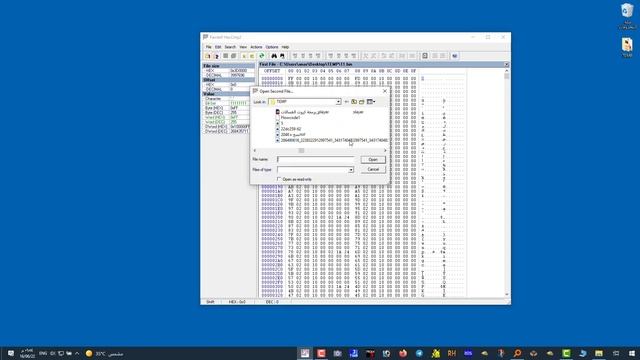Click the file list horizontal scrollbar thumb
The width and height of the screenshot is (640, 360).
coord(301,151)
